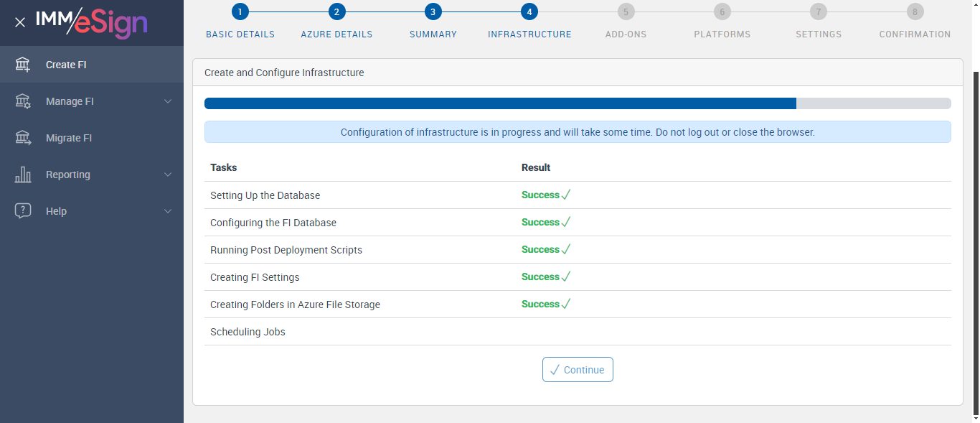Viewport: 980px width, 423px height.
Task: Click Create and Configure Infrastructure heading
Action: click(284, 73)
